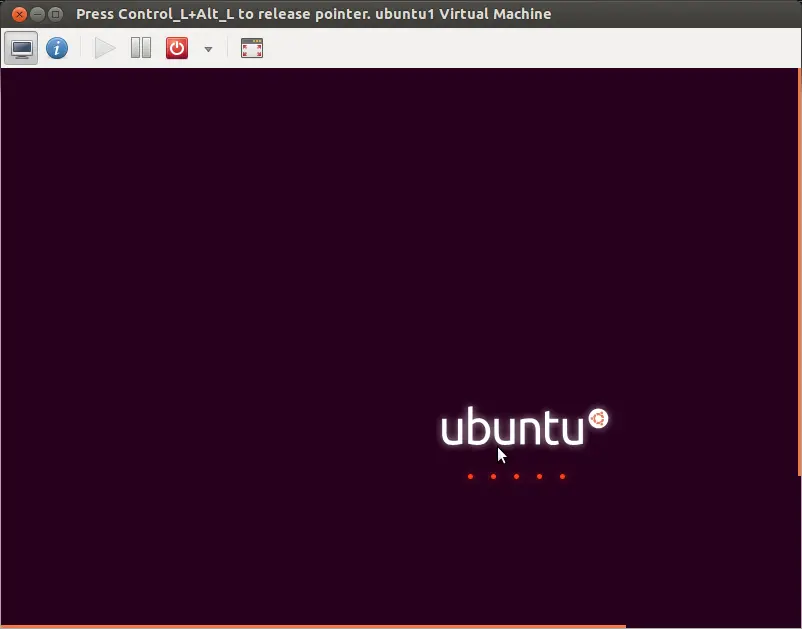Open virtual hardware details info
This screenshot has width=802, height=629.
click(57, 49)
